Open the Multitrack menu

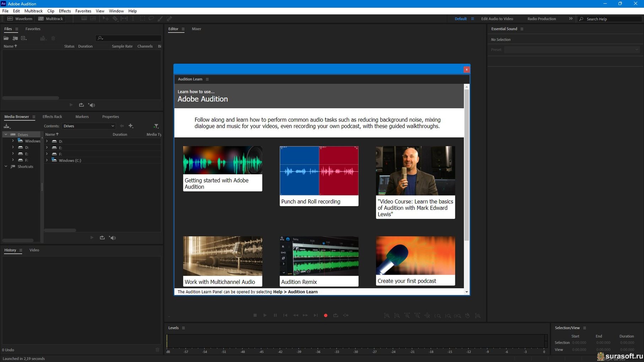pos(33,11)
